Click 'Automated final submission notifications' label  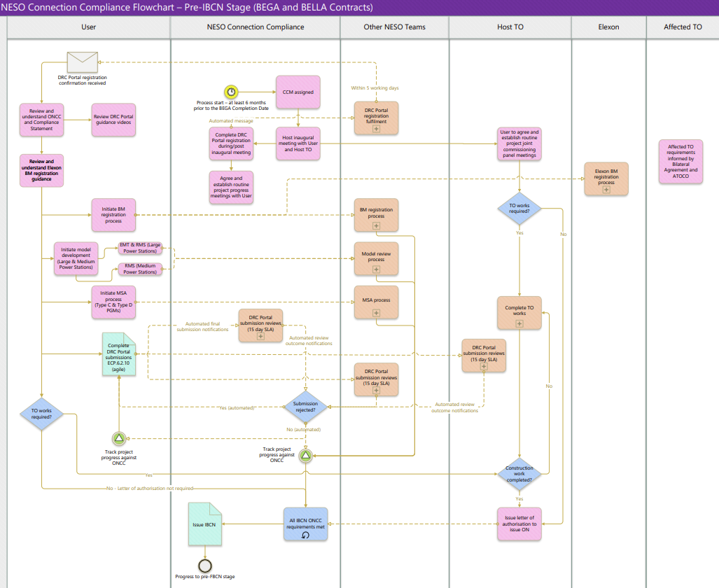[x=202, y=327]
